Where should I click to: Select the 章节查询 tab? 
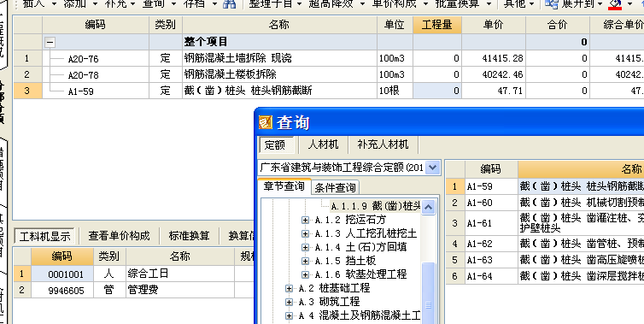point(284,186)
